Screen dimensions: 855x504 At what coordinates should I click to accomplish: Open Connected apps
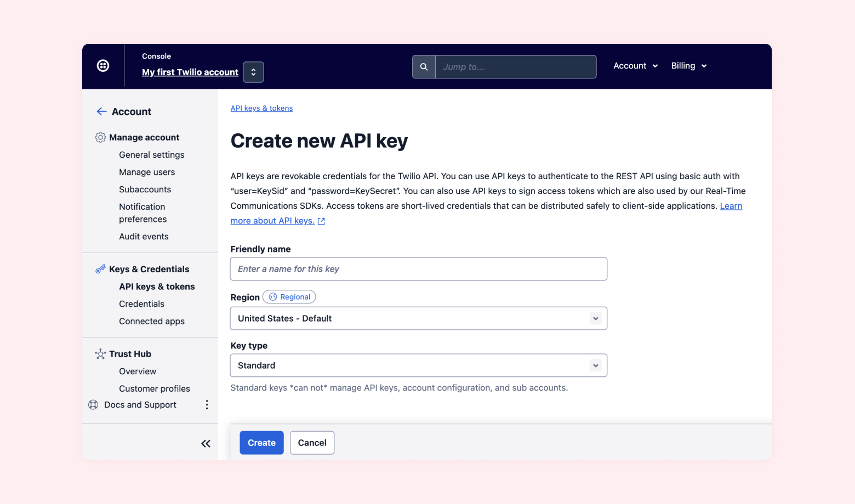click(x=152, y=322)
